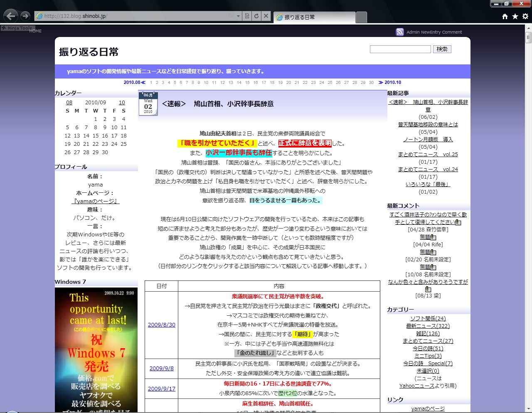Open the Admin menu link

(413, 32)
